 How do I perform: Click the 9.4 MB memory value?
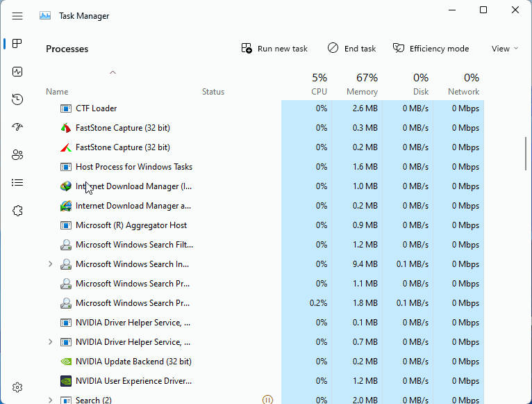[365, 264]
